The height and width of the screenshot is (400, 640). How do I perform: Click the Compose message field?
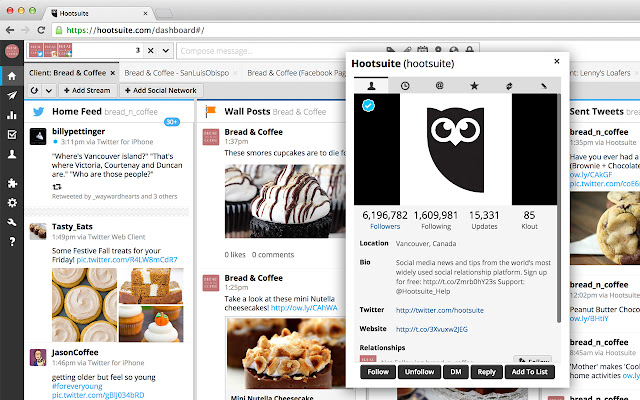pos(282,51)
